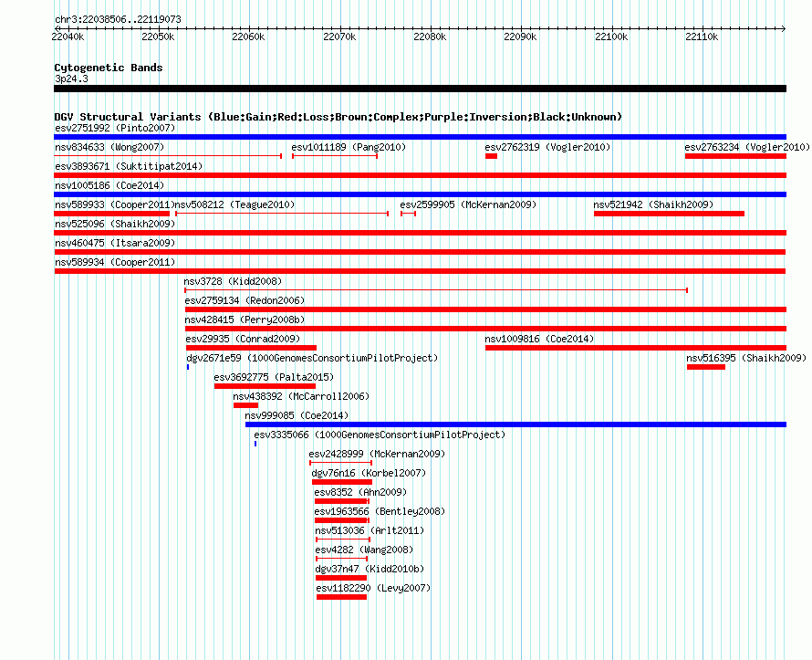Click the 22060k ruler tick label
The image size is (812, 660).
(248, 37)
